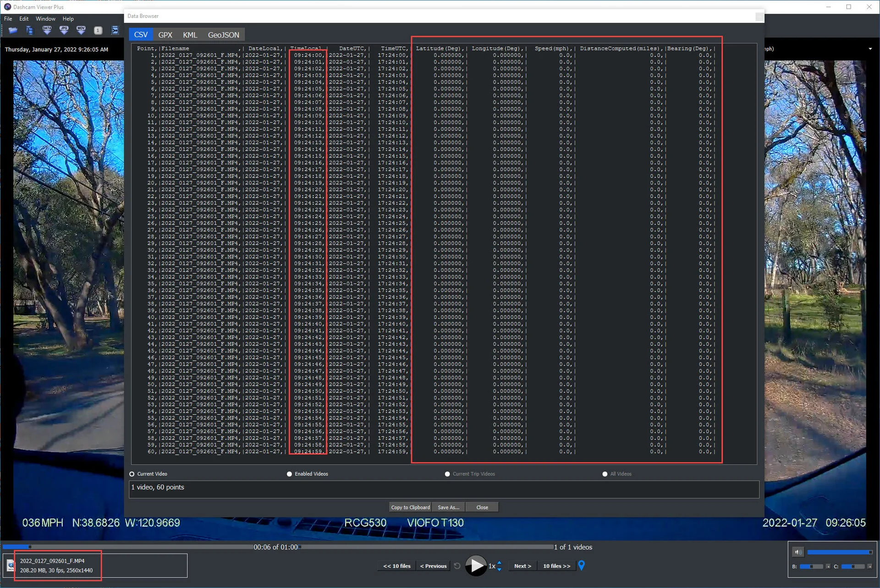
Task: Open the Window menu
Action: coord(45,19)
